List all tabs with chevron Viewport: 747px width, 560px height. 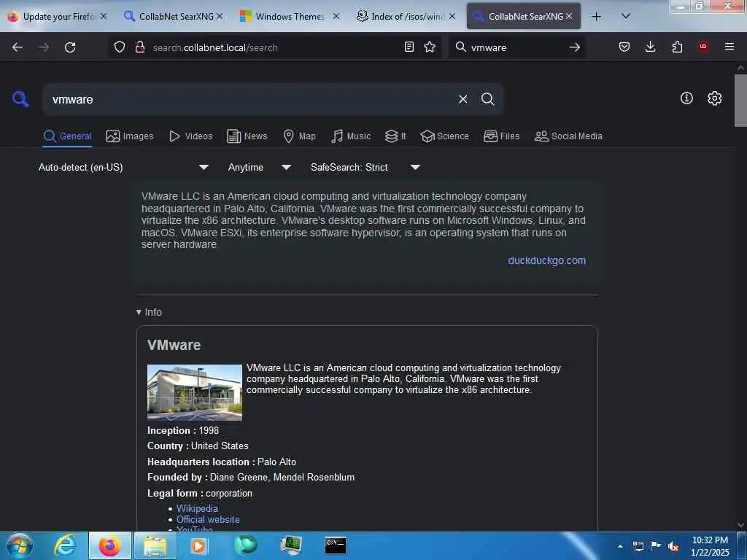point(626,16)
